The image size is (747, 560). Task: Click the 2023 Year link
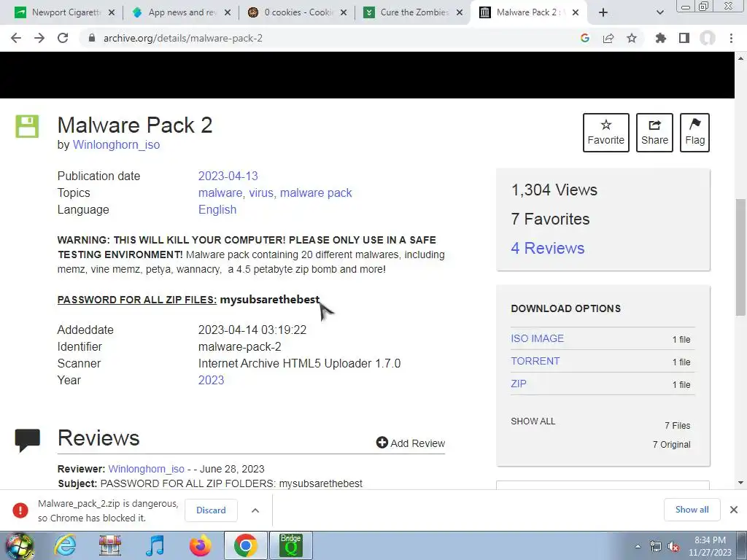(x=211, y=380)
